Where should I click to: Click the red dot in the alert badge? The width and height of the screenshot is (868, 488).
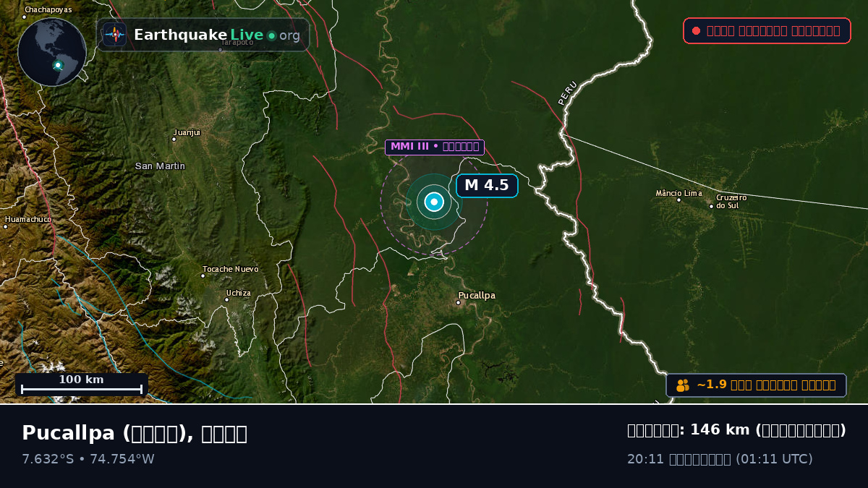point(696,30)
